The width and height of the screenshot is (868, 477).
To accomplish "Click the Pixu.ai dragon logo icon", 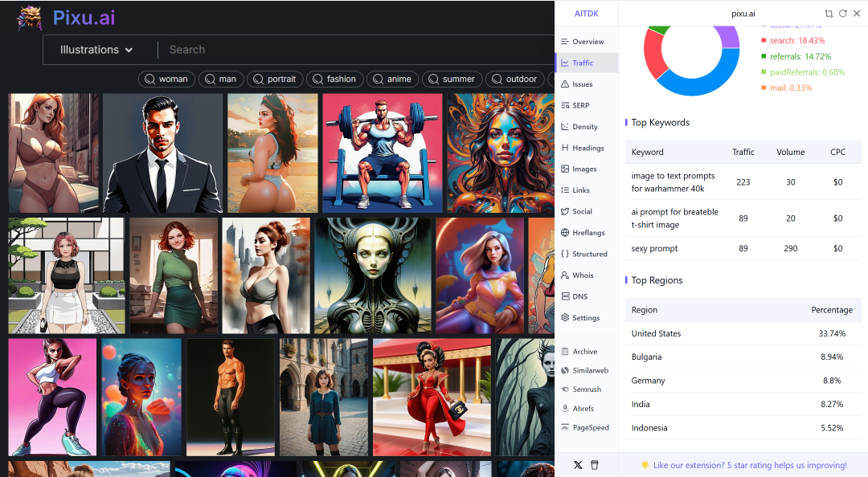I will tap(30, 18).
